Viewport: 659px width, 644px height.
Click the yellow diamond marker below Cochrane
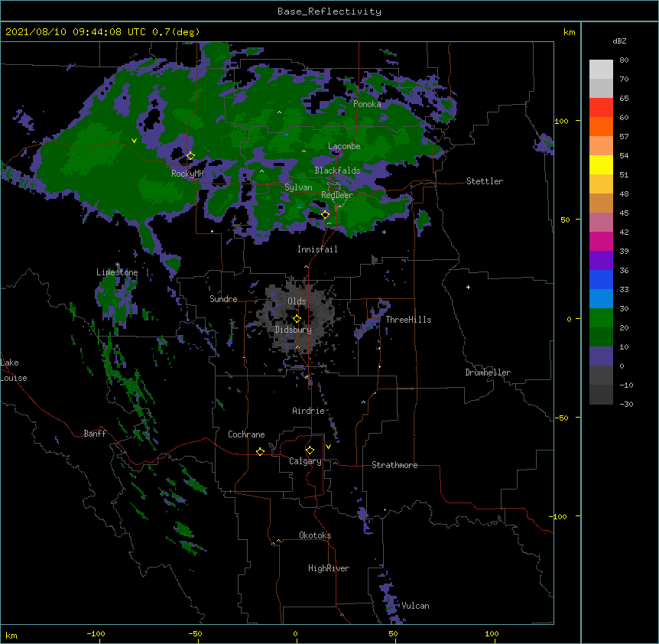click(x=260, y=451)
